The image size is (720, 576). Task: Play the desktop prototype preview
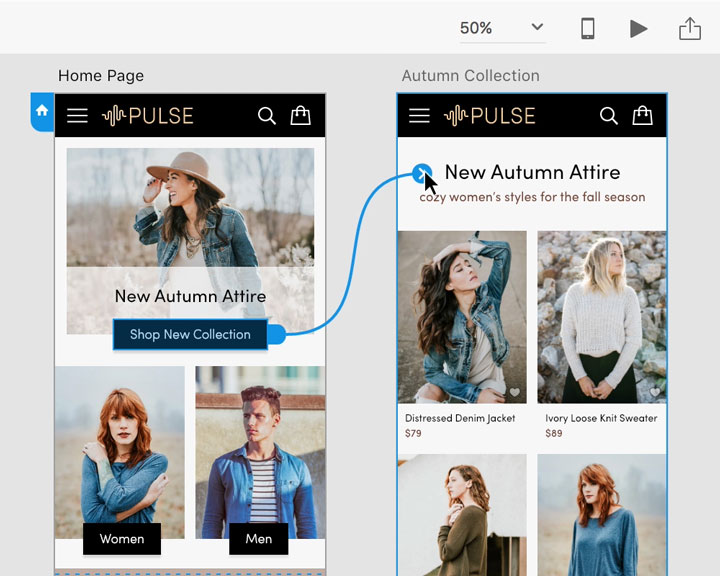638,29
